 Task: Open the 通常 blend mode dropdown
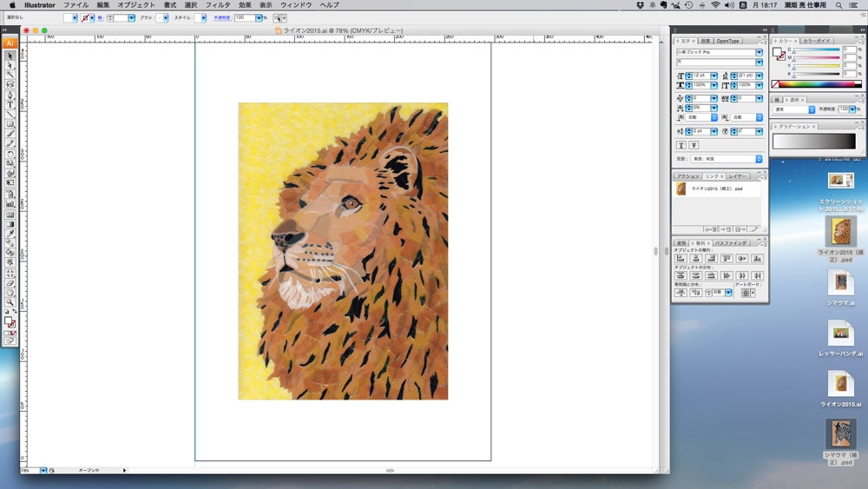(812, 109)
